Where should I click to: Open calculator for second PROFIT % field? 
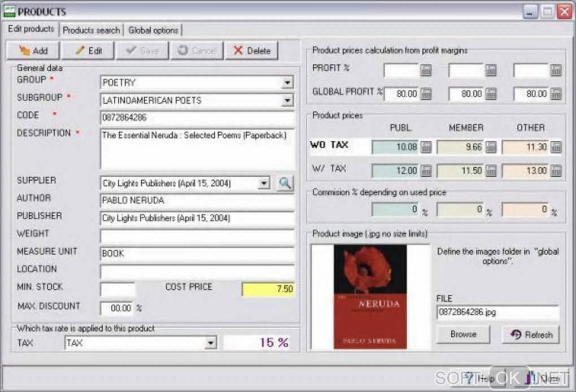point(491,70)
